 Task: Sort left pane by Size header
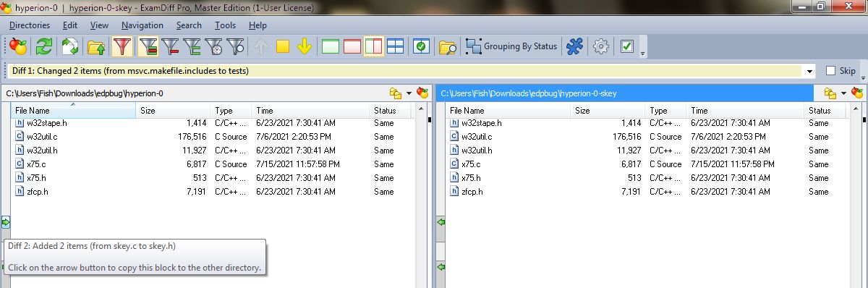[x=172, y=111]
